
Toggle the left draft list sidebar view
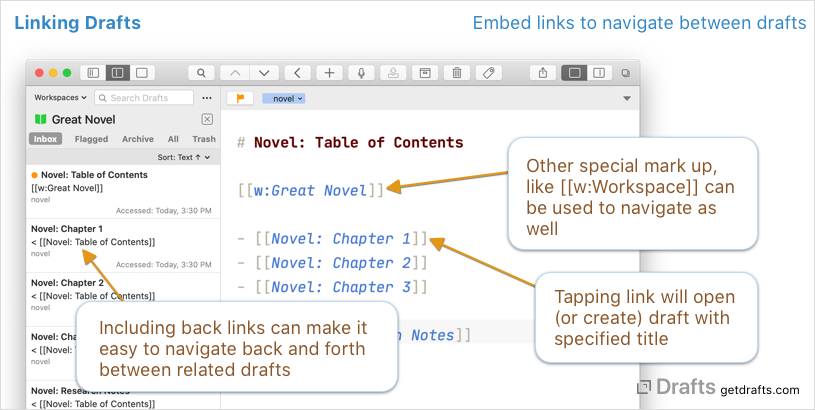(93, 73)
